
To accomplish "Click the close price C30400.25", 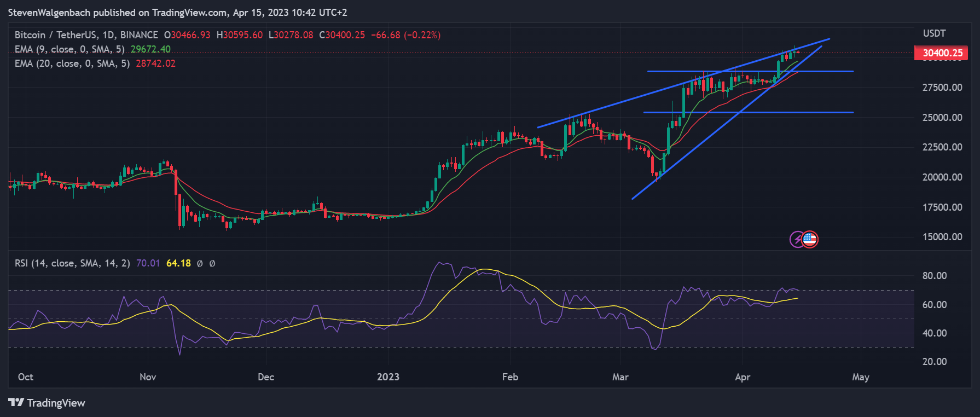I will click(342, 35).
